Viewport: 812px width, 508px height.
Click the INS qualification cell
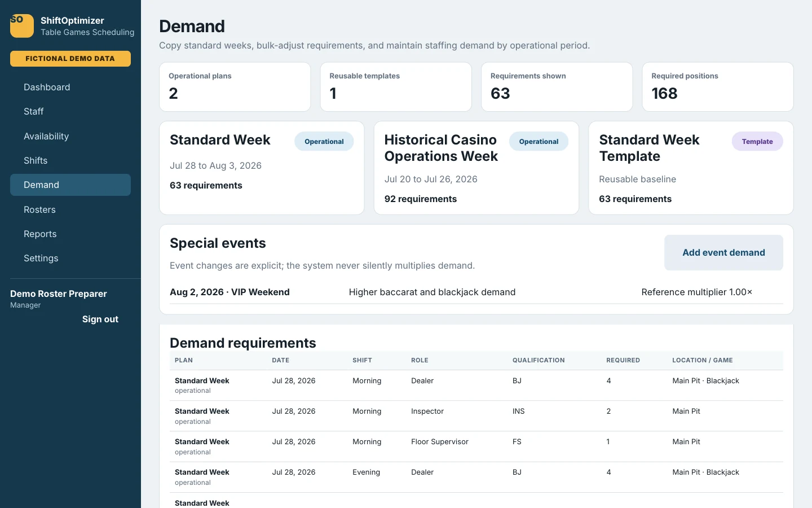(x=518, y=411)
